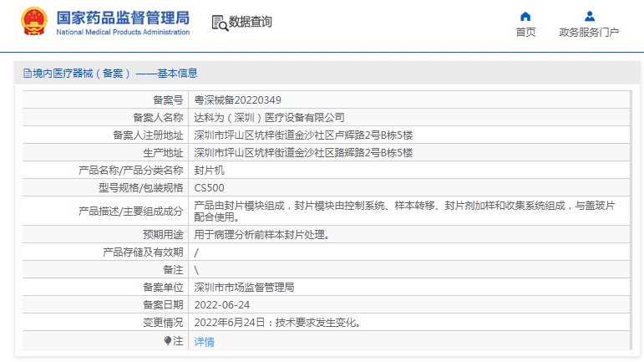
Task: Click the filing date 2022-06-24
Action: (222, 304)
